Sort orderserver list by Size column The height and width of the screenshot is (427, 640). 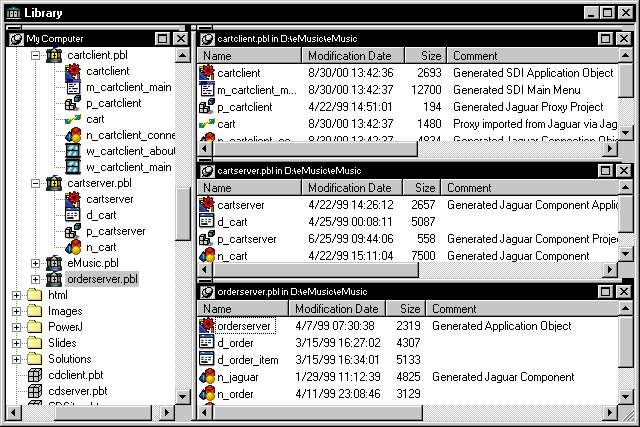pyautogui.click(x=409, y=309)
